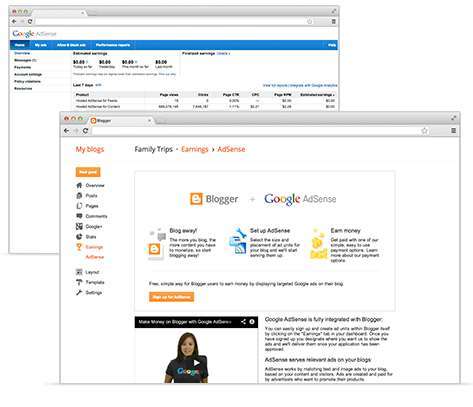Open the Template section in the Blogger sidebar
The width and height of the screenshot is (473, 407).
(x=90, y=282)
